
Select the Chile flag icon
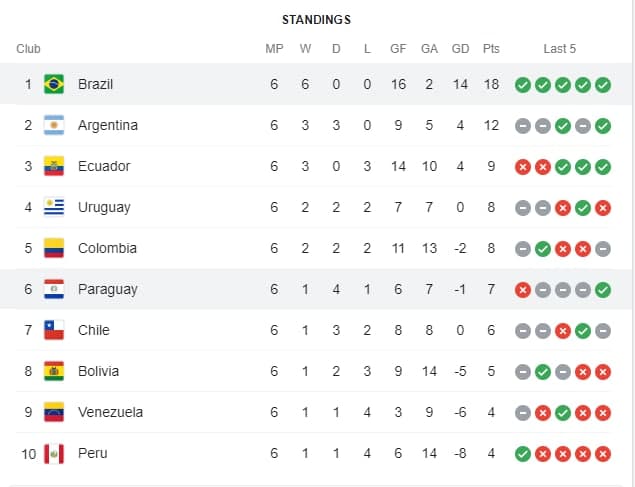(54, 330)
